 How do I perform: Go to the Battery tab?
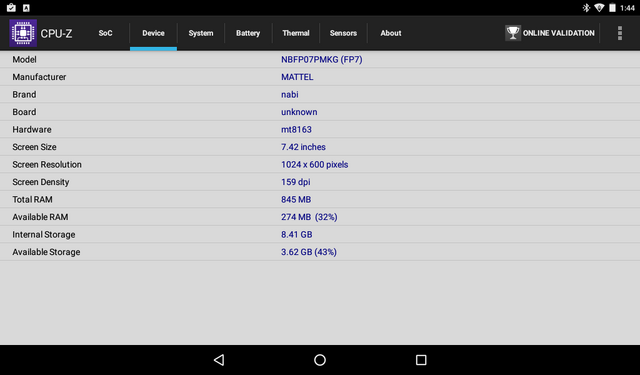(x=248, y=33)
